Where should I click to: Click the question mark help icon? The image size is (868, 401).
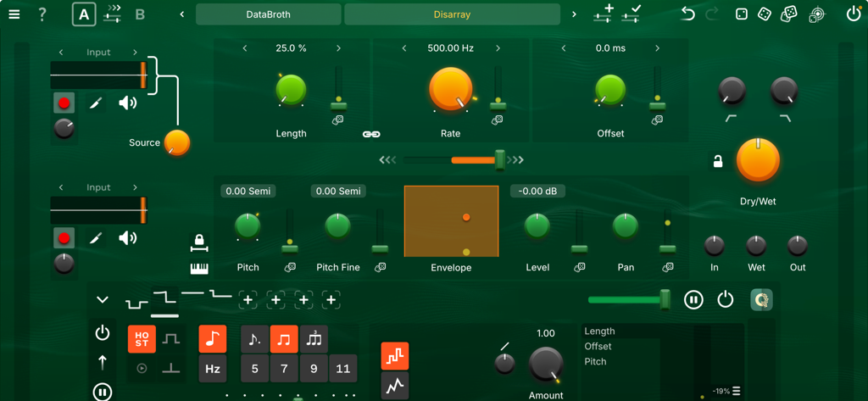(42, 14)
